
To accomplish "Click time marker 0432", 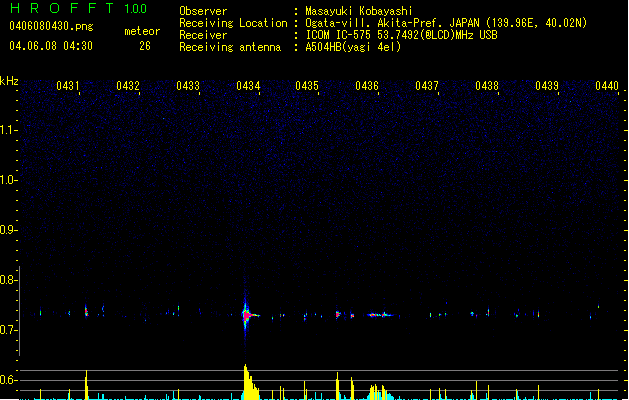I will click(128, 86).
